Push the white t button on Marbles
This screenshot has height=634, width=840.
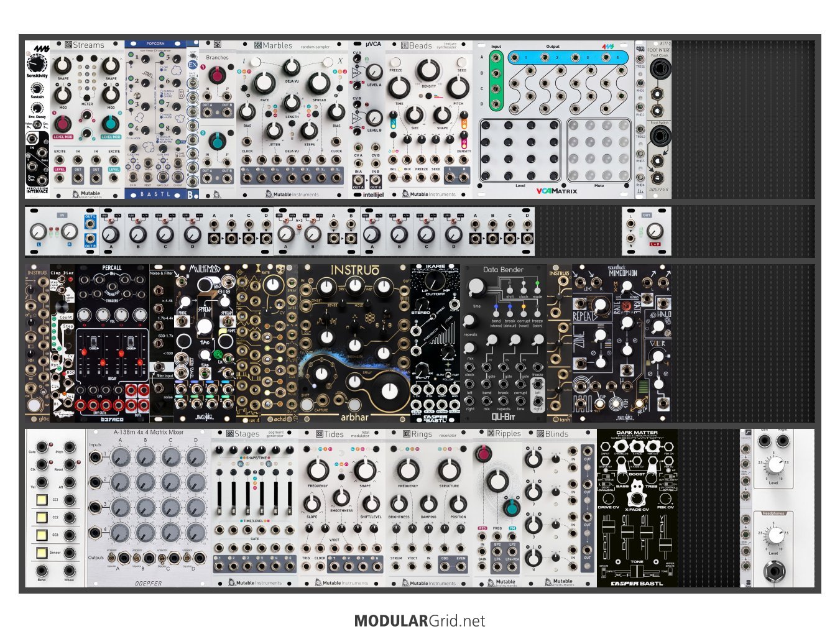point(256,62)
